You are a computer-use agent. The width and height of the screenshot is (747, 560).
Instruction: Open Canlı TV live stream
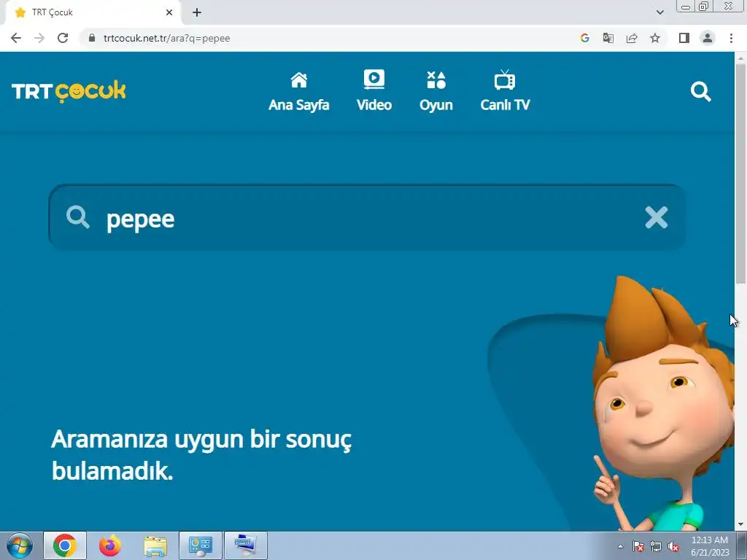pyautogui.click(x=505, y=92)
